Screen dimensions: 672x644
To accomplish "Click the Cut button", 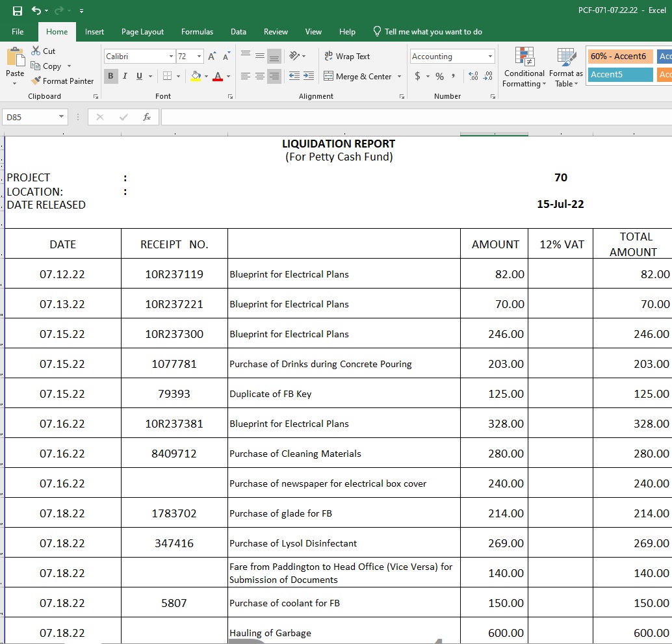I will point(43,51).
